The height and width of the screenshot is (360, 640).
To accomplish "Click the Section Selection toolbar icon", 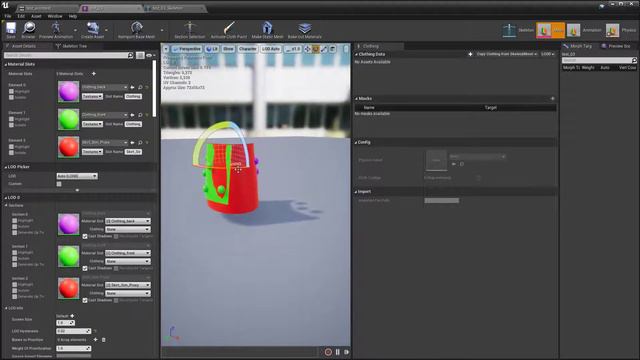I will pos(189,28).
